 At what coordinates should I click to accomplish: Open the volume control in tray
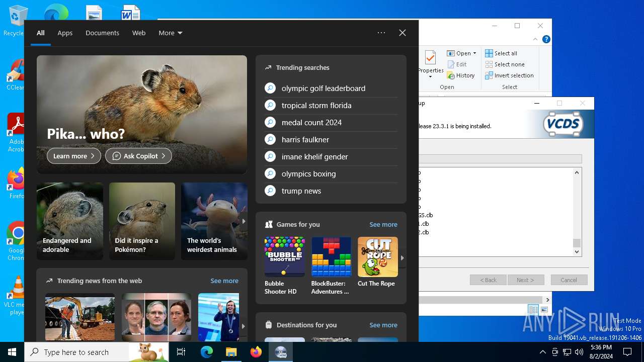pos(579,352)
